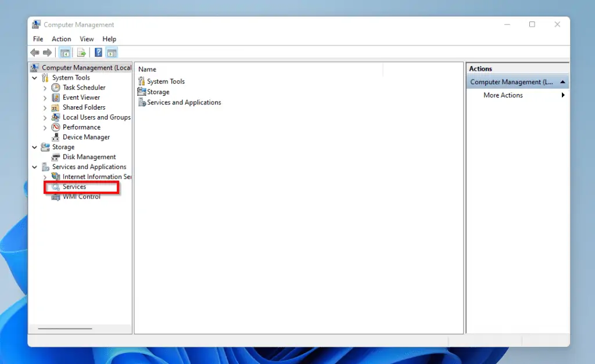Expand the Event Viewer node
The image size is (595, 364).
pyautogui.click(x=45, y=97)
